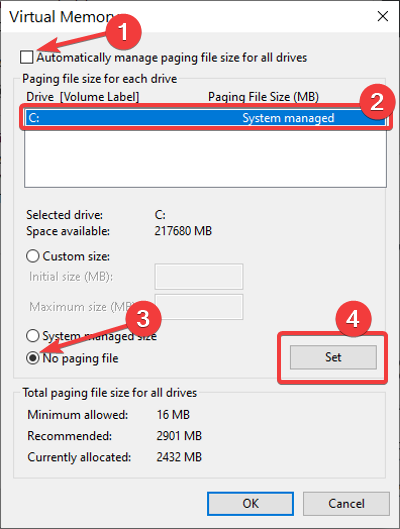Viewport: 400px width, 529px height.
Task: Dismiss dialog with the Cancel button
Action: tap(346, 504)
